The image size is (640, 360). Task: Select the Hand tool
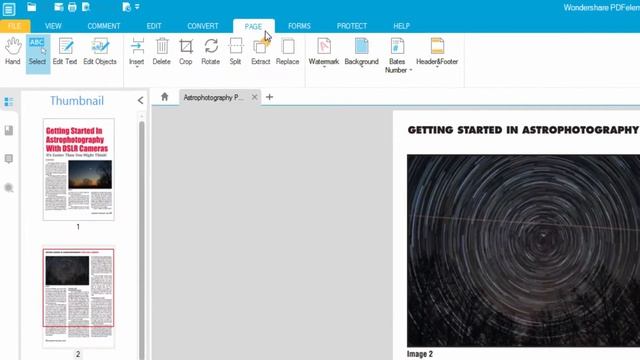pyautogui.click(x=13, y=51)
